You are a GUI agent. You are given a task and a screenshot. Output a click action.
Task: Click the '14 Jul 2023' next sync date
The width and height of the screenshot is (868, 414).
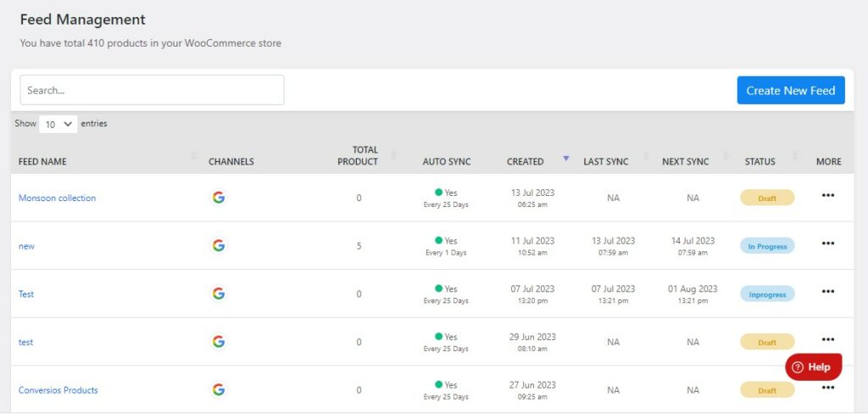pyautogui.click(x=693, y=241)
